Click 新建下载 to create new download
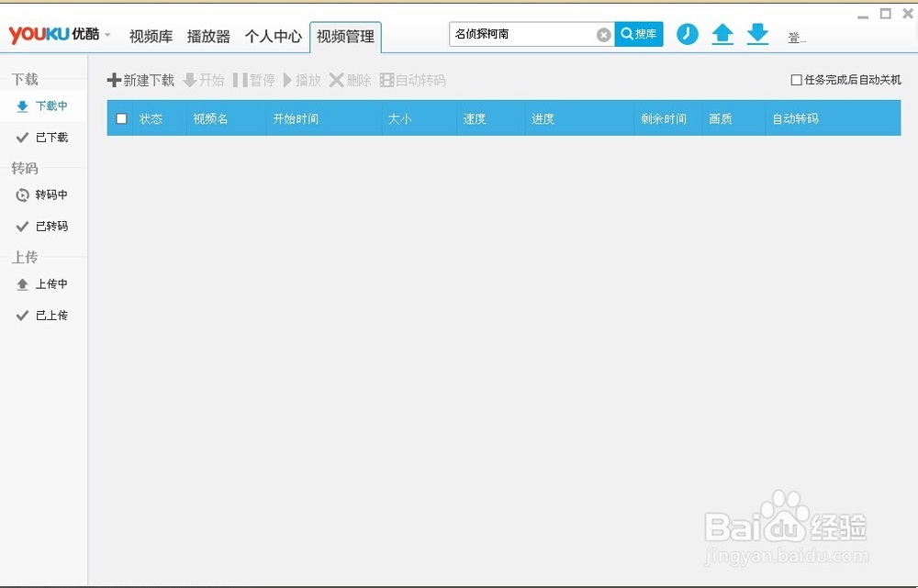Screen dimensions: 918x588 click(x=140, y=80)
